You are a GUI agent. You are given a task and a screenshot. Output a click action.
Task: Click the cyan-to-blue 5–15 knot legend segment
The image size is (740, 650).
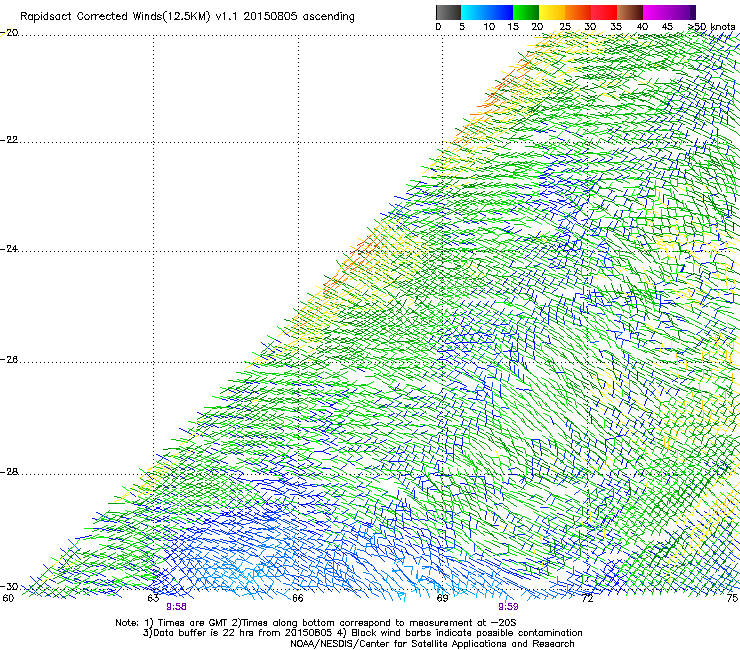coord(487,12)
